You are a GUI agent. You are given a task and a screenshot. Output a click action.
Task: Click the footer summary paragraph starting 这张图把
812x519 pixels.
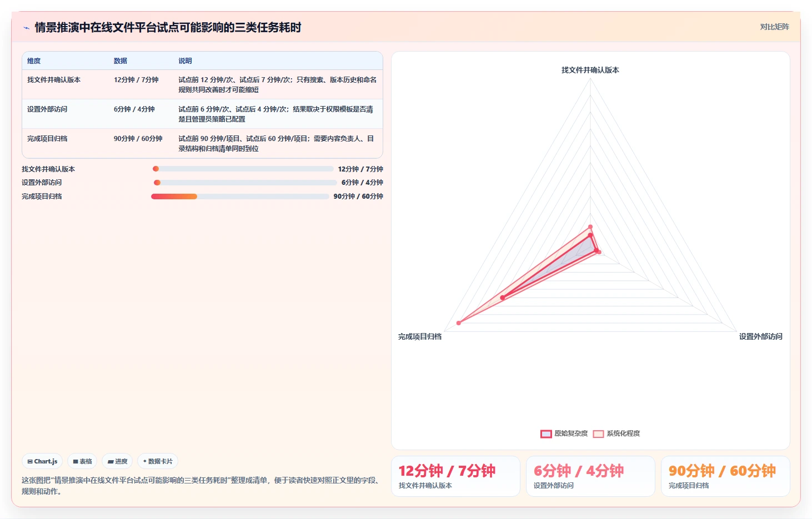tap(202, 486)
